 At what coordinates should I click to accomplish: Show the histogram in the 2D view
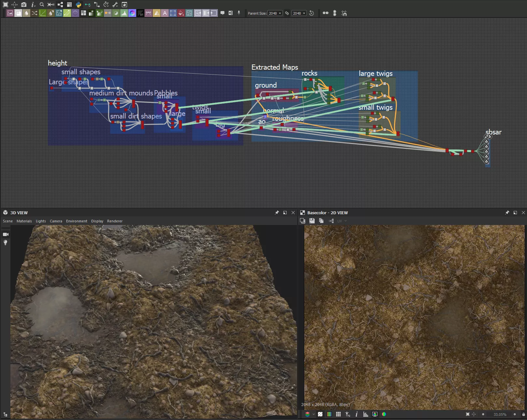click(x=365, y=414)
